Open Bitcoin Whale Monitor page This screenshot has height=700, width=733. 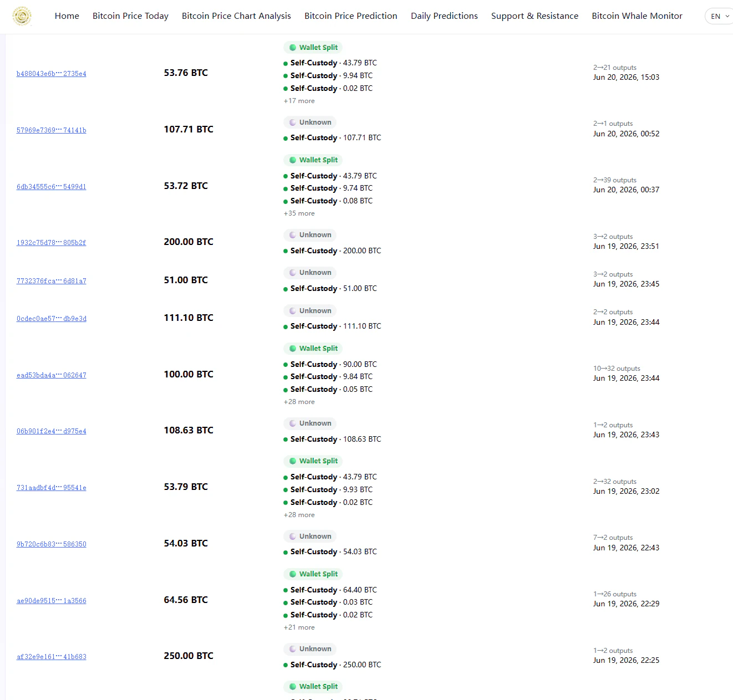[637, 16]
